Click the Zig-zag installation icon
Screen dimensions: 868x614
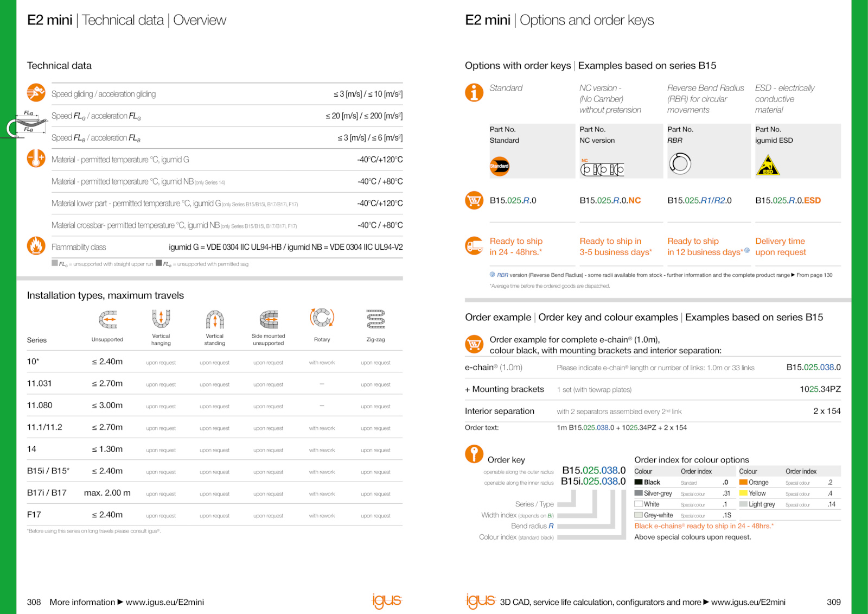(x=375, y=319)
